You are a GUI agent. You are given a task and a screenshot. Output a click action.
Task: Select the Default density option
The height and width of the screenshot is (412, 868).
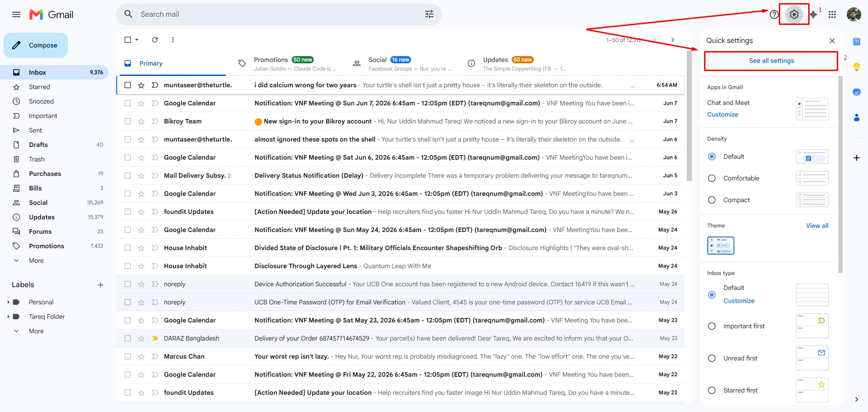point(712,156)
